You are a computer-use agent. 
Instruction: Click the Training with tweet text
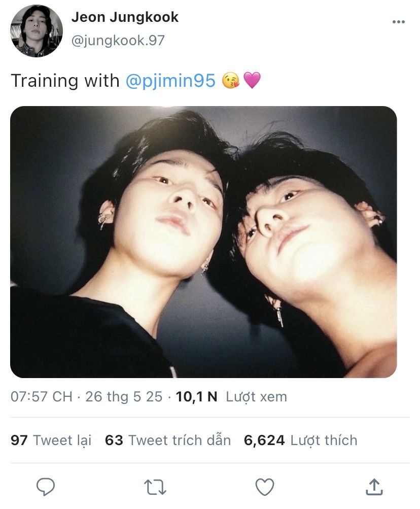[65, 81]
